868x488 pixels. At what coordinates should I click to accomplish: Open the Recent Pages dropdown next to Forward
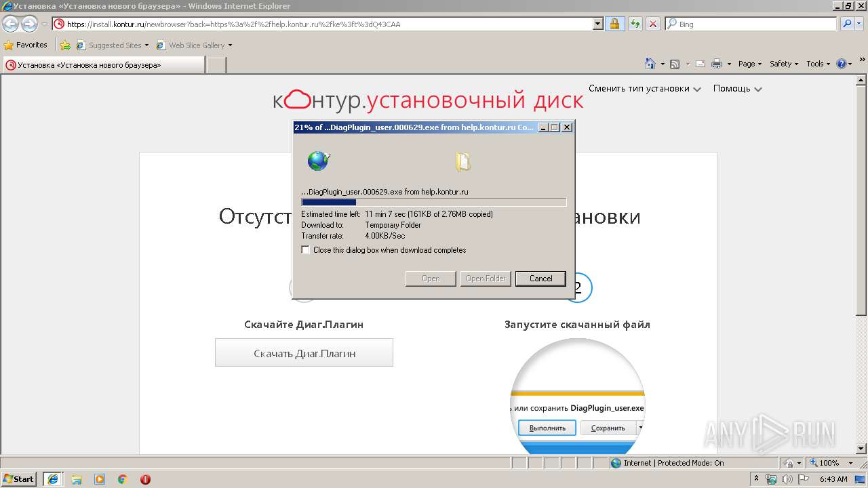click(44, 24)
